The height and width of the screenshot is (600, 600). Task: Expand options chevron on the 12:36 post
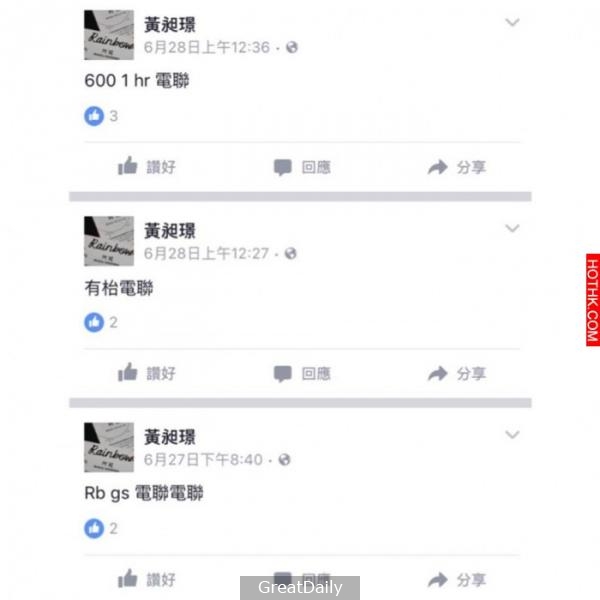512,22
